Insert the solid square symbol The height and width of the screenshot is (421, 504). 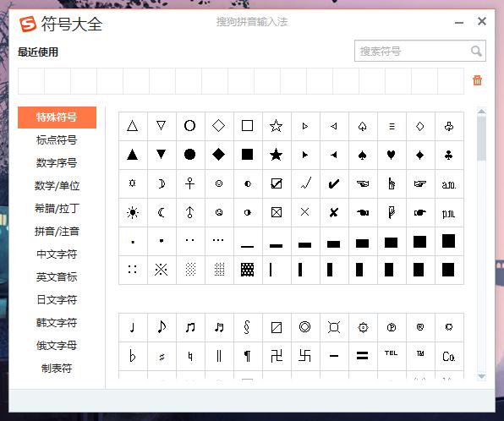[x=247, y=155]
